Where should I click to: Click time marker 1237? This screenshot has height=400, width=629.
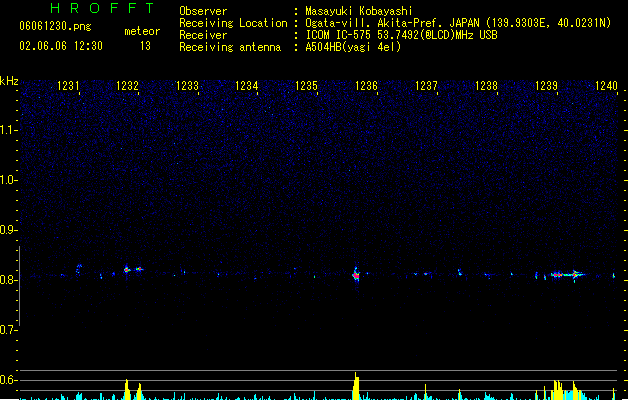click(x=426, y=86)
